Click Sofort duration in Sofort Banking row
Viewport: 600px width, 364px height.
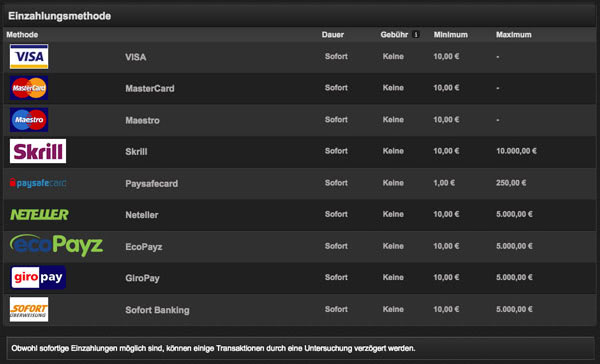pos(336,309)
